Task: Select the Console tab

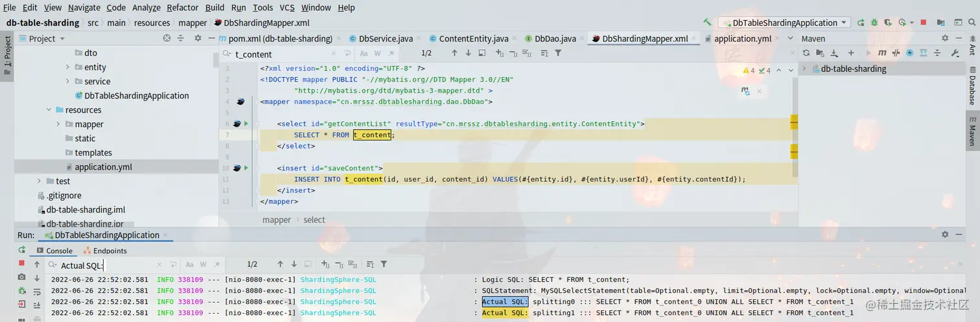Action: [54, 250]
